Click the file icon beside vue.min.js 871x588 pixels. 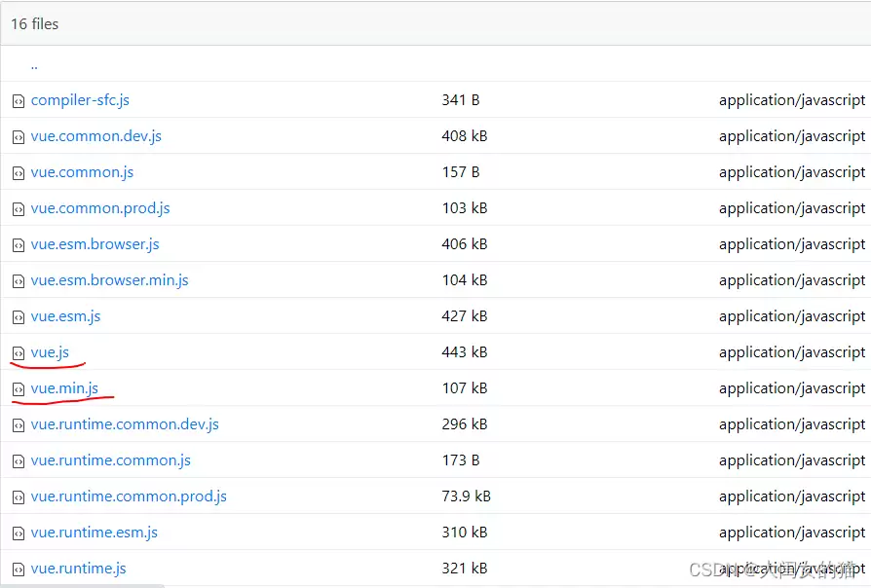coord(19,389)
